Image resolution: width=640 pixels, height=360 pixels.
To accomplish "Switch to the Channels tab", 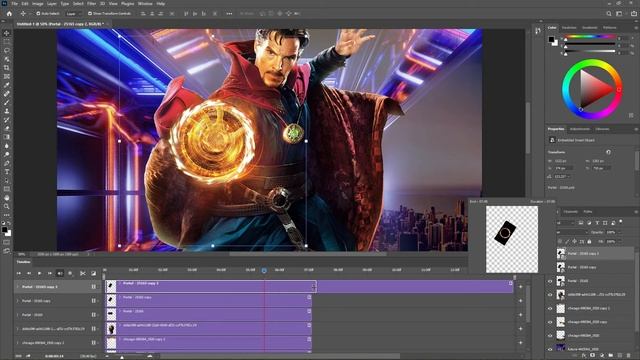I will point(571,211).
